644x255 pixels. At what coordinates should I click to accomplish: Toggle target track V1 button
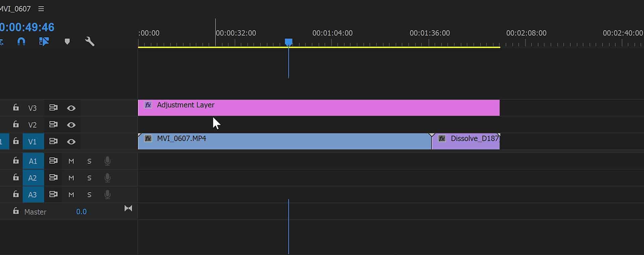[33, 142]
